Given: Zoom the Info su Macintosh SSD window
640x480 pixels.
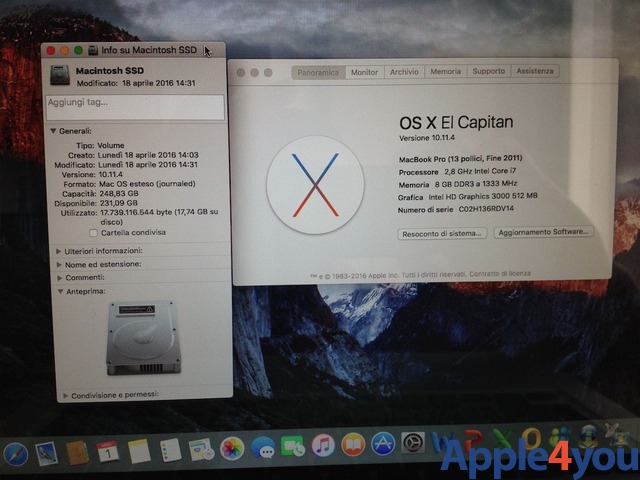Looking at the screenshot, I should pyautogui.click(x=78, y=51).
